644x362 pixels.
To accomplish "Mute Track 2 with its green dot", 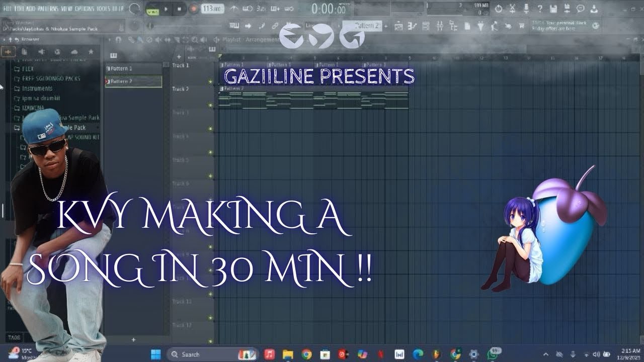I will pyautogui.click(x=210, y=105).
